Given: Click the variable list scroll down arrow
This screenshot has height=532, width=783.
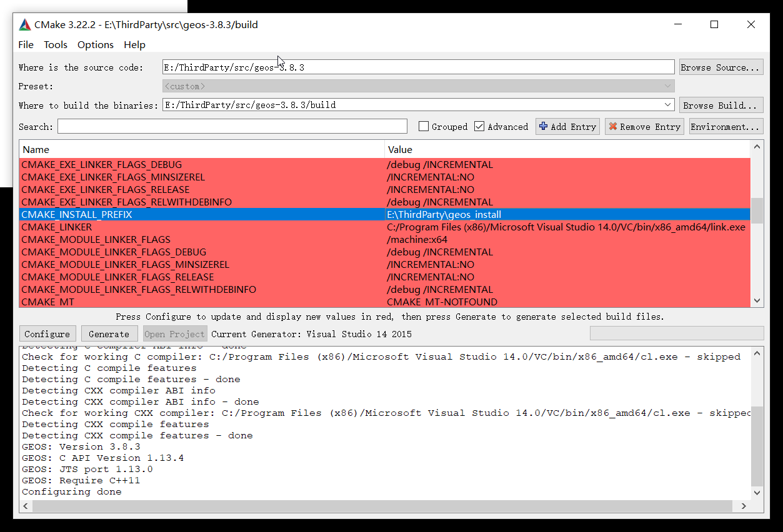Looking at the screenshot, I should 757,300.
